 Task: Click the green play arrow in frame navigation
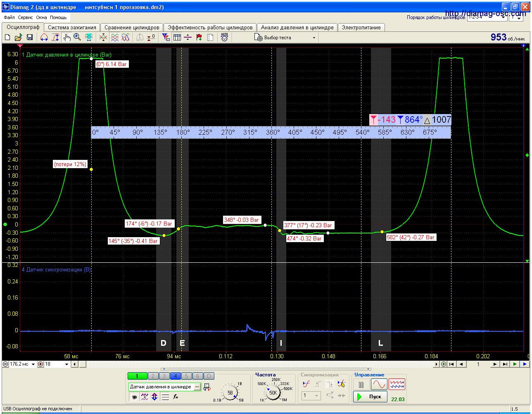[515, 364]
